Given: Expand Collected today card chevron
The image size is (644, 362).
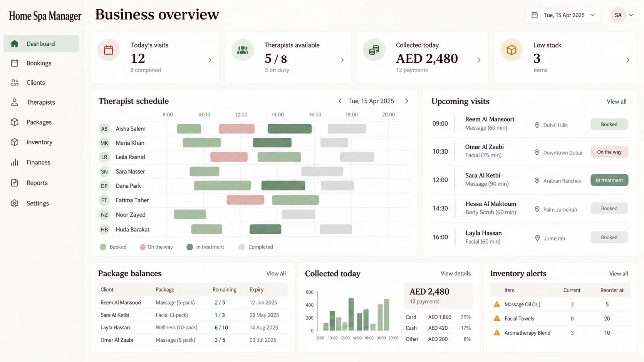Looking at the screenshot, I should tap(479, 60).
